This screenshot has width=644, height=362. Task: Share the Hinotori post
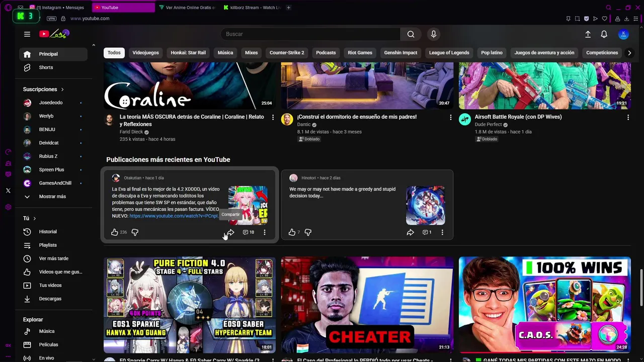pos(410,232)
